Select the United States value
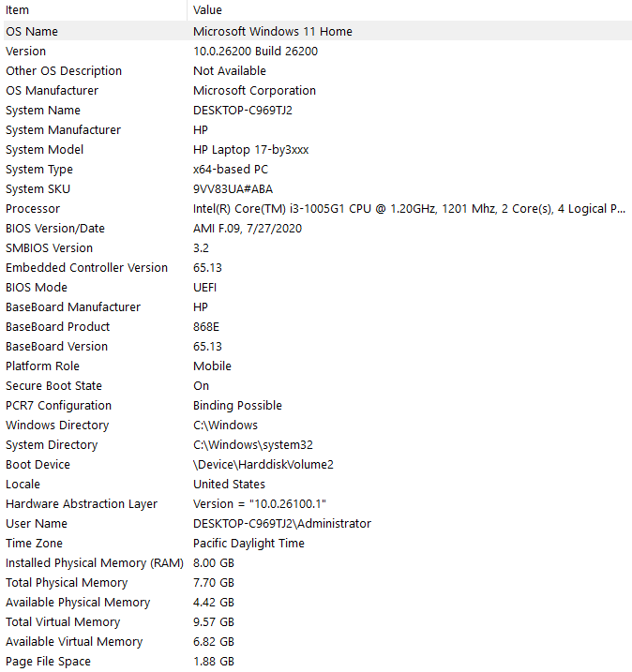This screenshot has width=632, height=672. click(x=230, y=485)
